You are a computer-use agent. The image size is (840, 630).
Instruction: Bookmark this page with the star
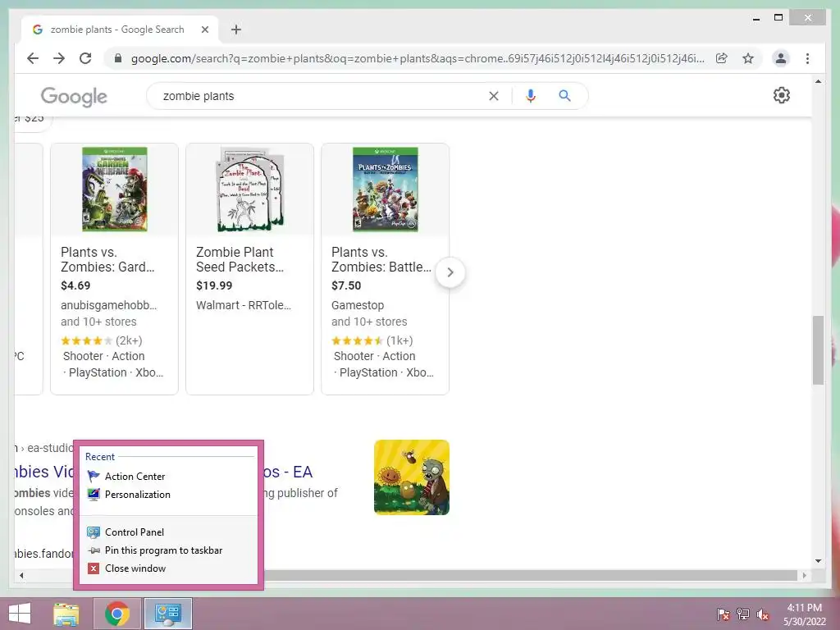pyautogui.click(x=748, y=58)
